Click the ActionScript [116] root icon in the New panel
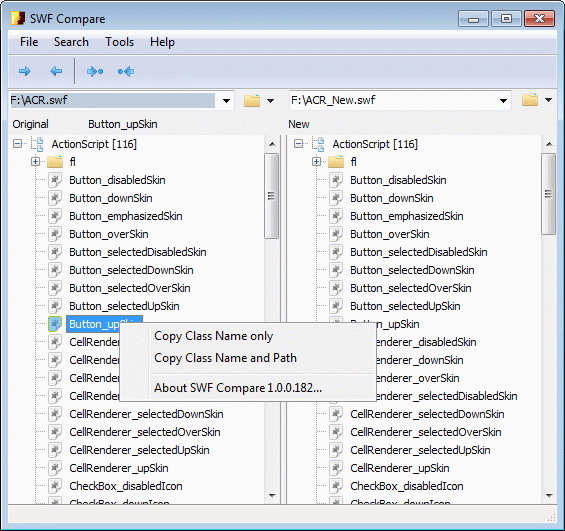The width and height of the screenshot is (565, 531). [x=319, y=144]
